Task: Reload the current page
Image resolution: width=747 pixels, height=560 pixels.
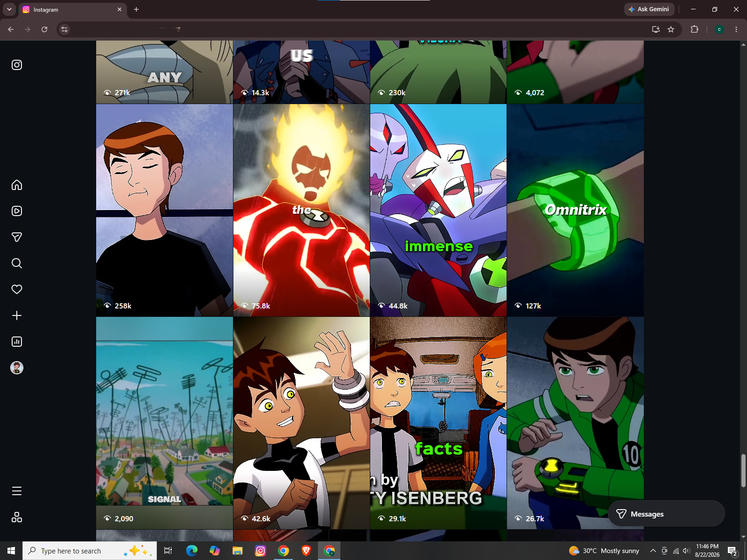Action: point(44,29)
